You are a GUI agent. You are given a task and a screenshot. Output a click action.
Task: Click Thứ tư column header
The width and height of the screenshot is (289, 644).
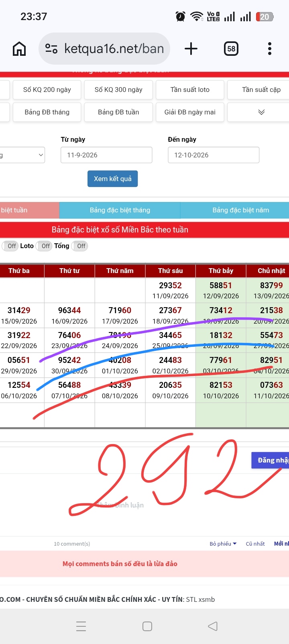click(69, 271)
